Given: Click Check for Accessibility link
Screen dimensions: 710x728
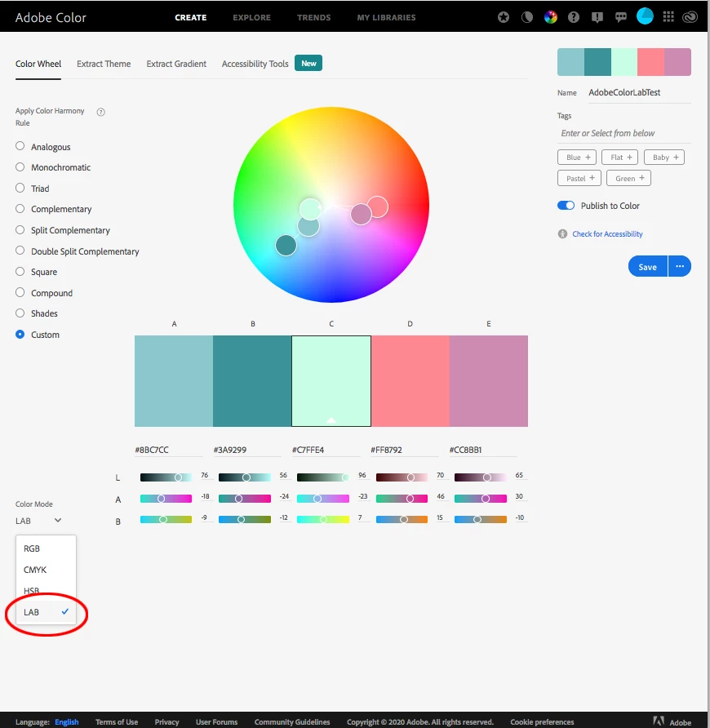Looking at the screenshot, I should click(x=607, y=234).
